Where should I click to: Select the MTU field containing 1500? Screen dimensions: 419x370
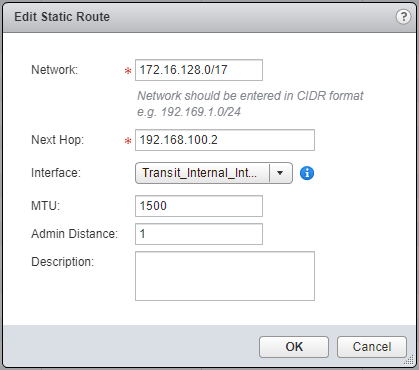point(199,206)
